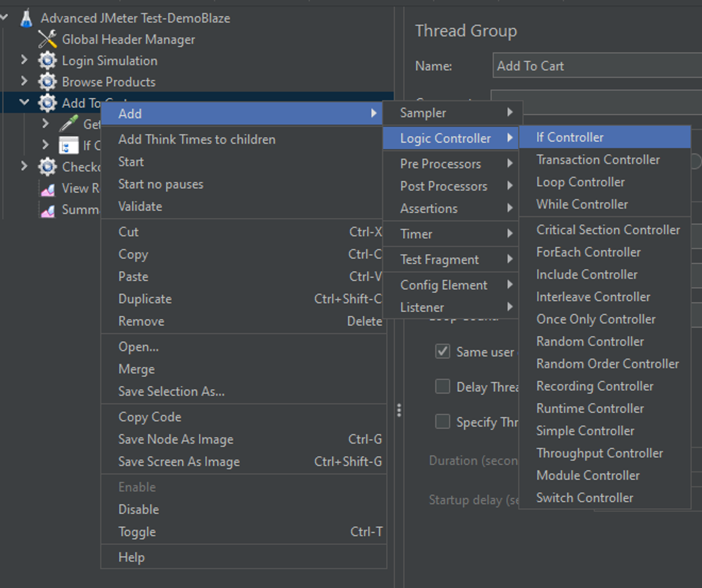The height and width of the screenshot is (588, 702).
Task: Choose While Controller from the submenu
Action: (605, 204)
